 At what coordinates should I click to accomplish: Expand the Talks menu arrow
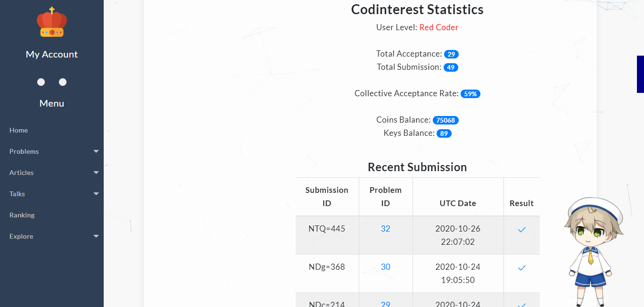click(x=96, y=194)
